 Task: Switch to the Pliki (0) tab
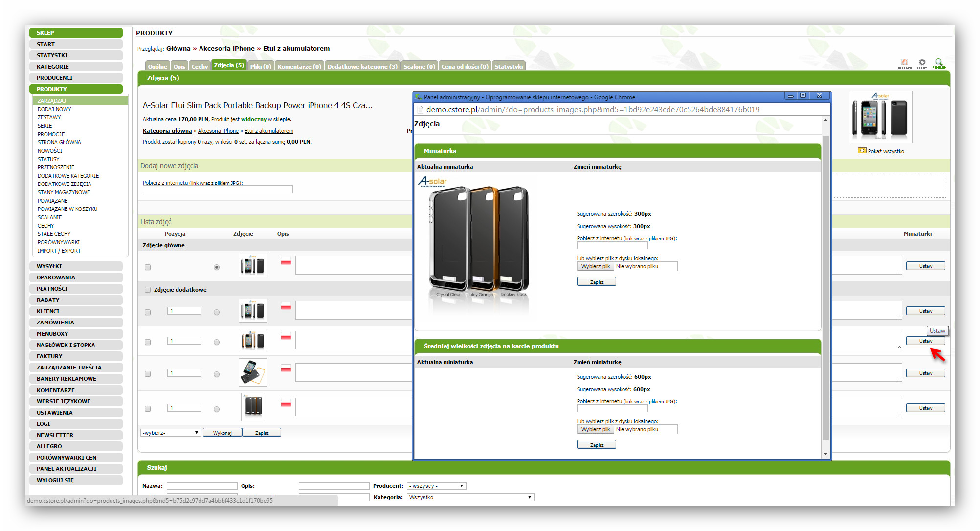(261, 66)
